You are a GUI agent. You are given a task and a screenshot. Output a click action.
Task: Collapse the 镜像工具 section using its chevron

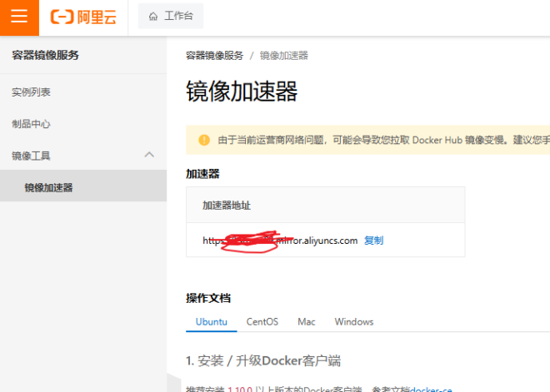point(149,155)
